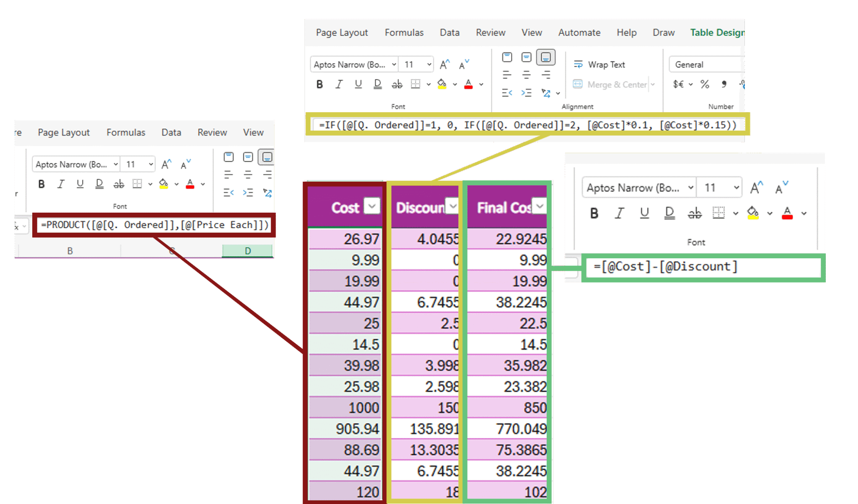Click the Automate ribbon button
The image size is (858, 504).
coord(579,32)
